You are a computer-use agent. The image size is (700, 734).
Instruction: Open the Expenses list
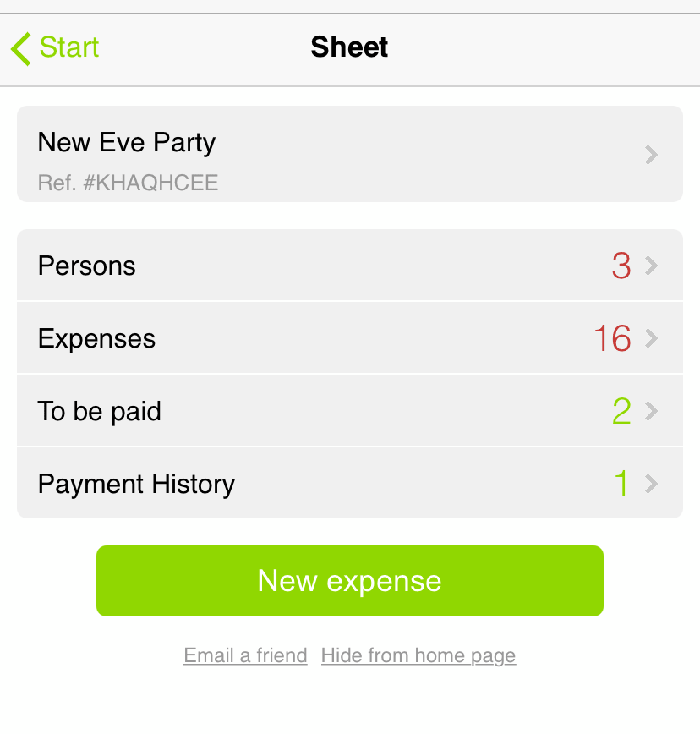click(350, 338)
